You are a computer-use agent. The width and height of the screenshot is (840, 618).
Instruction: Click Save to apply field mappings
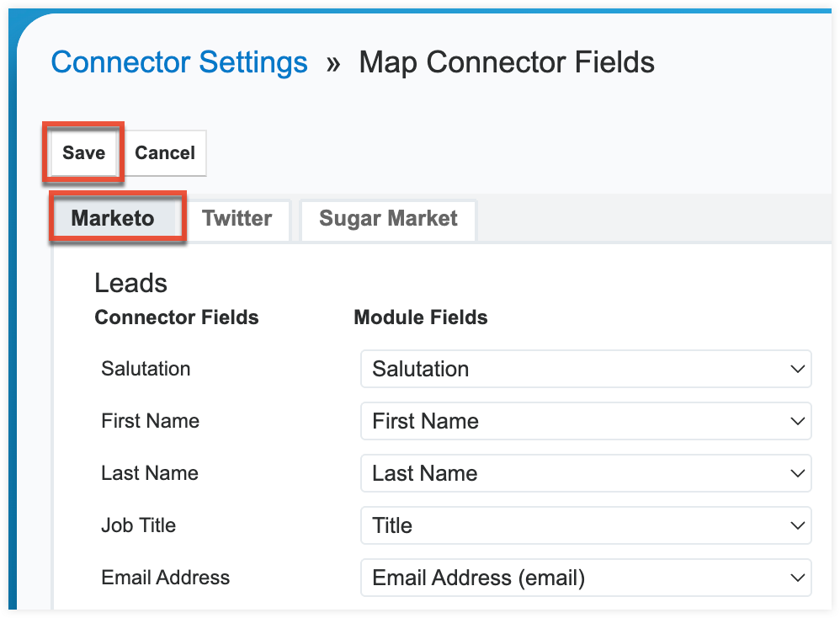[82, 153]
